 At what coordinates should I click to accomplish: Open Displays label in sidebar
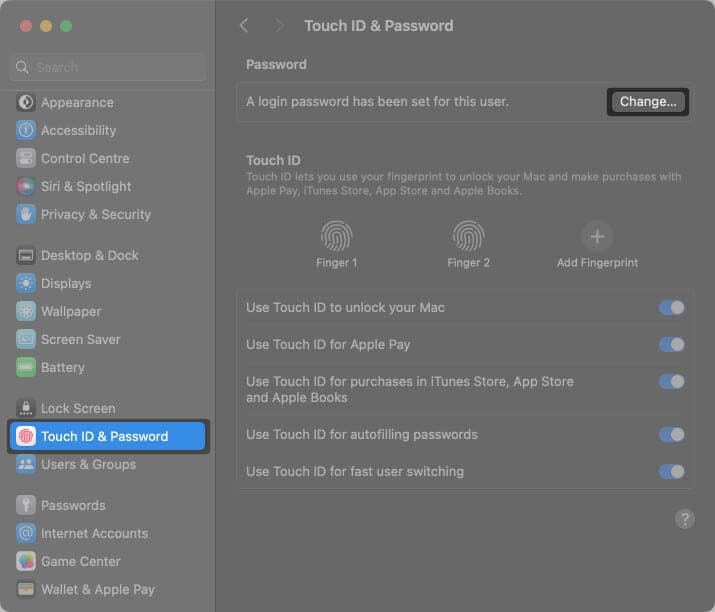(66, 284)
